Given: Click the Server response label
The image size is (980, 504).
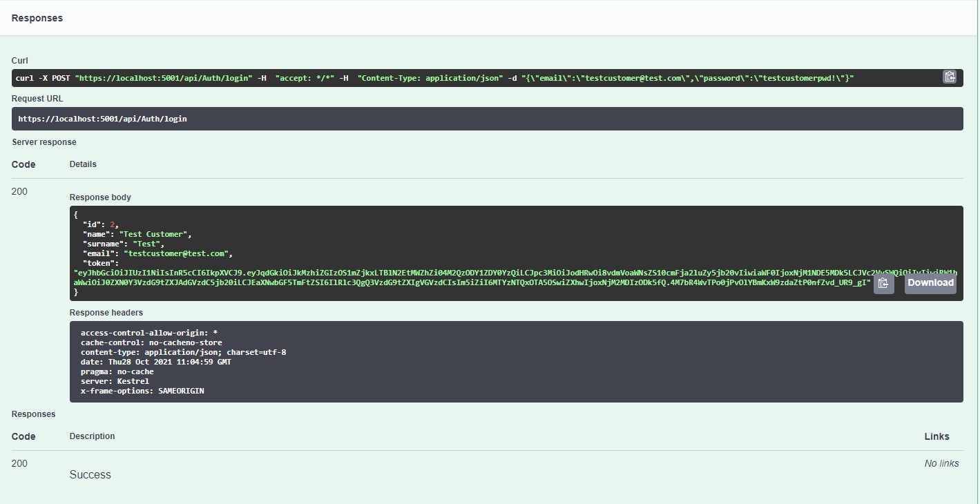Looking at the screenshot, I should (x=44, y=142).
